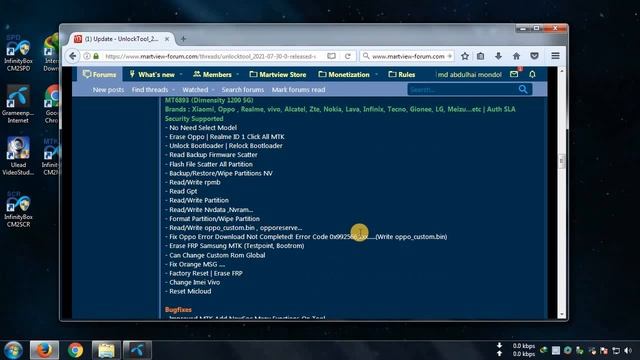Image resolution: width=640 pixels, height=360 pixels.
Task: Click 'Read Backup Firmware Scatter' text
Action: [x=213, y=155]
